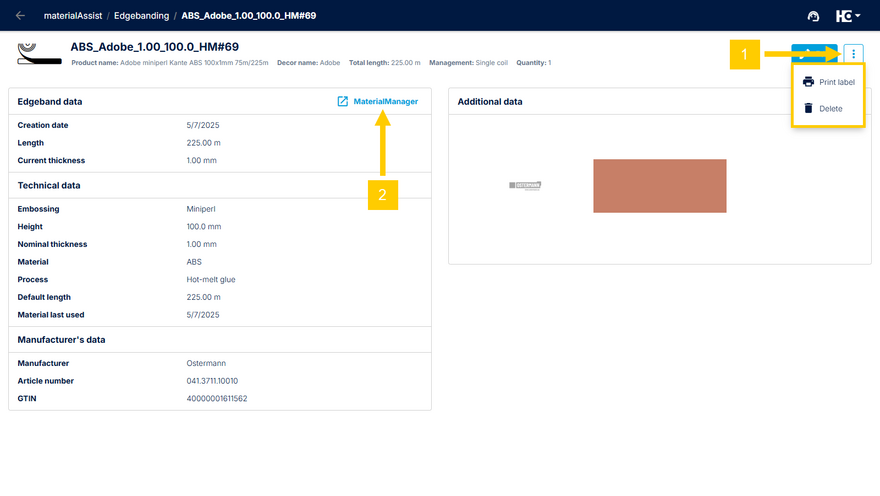Open the Edgebanding breadcrumb
Image resolution: width=880 pixels, height=496 pixels.
pos(141,16)
